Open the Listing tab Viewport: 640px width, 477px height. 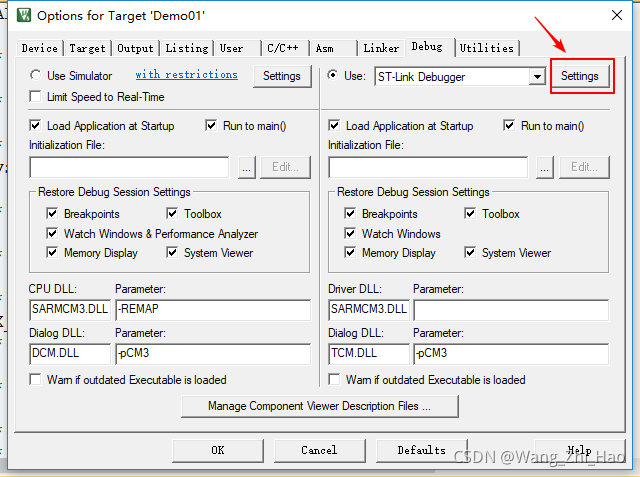187,48
